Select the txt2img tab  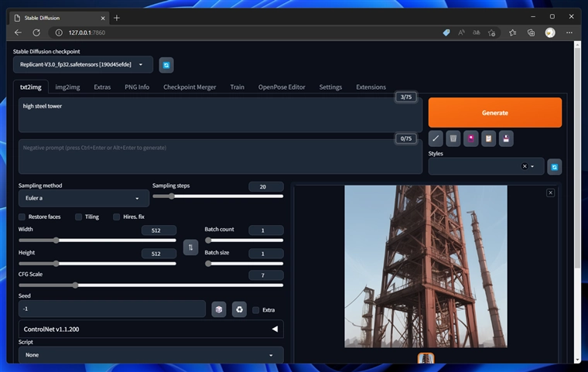[x=31, y=87]
